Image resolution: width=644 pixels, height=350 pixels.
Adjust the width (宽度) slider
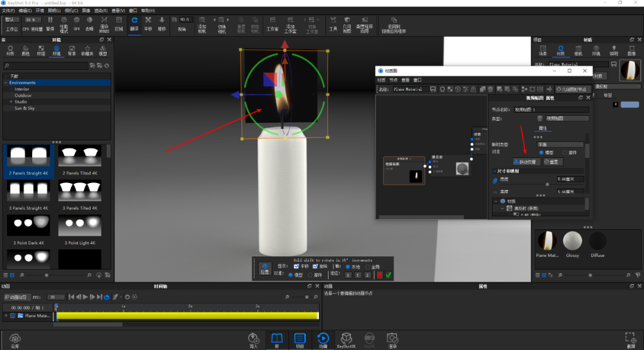[547, 184]
